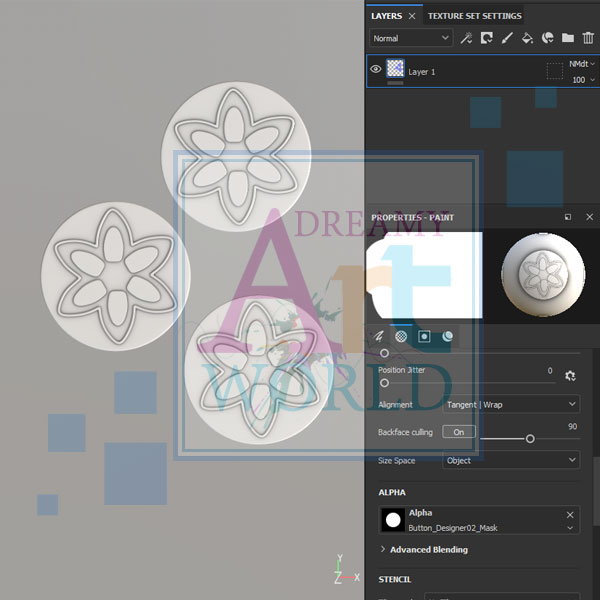
Task: Select the Layers tab
Action: (x=386, y=16)
